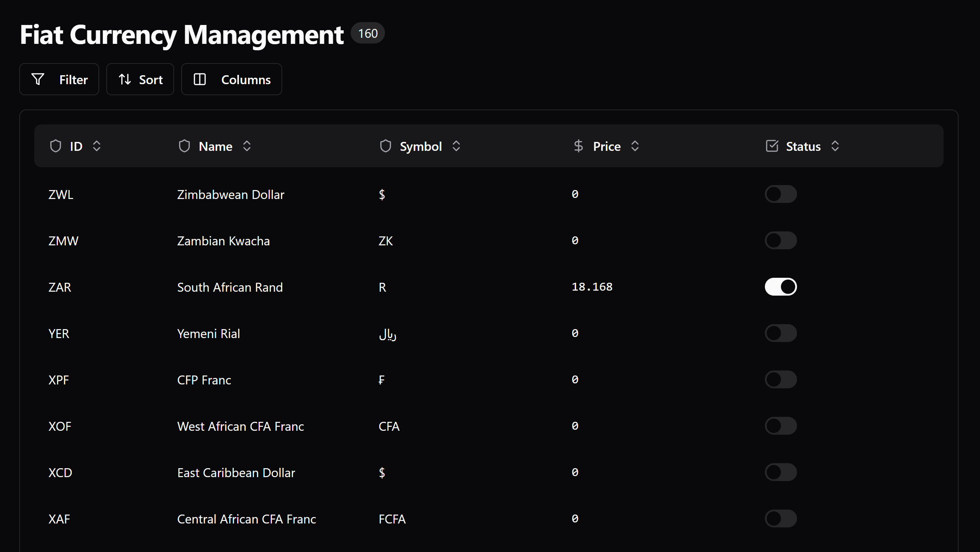The width and height of the screenshot is (980, 552).
Task: Toggle sort chevrons on ID column
Action: 97,146
